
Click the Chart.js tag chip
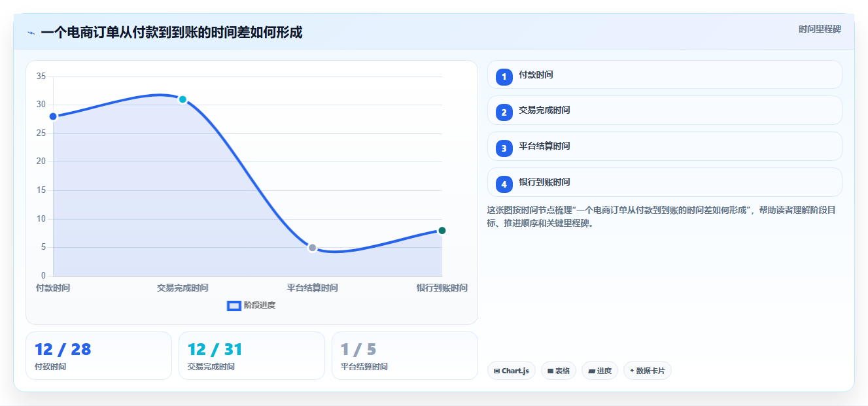pos(512,371)
